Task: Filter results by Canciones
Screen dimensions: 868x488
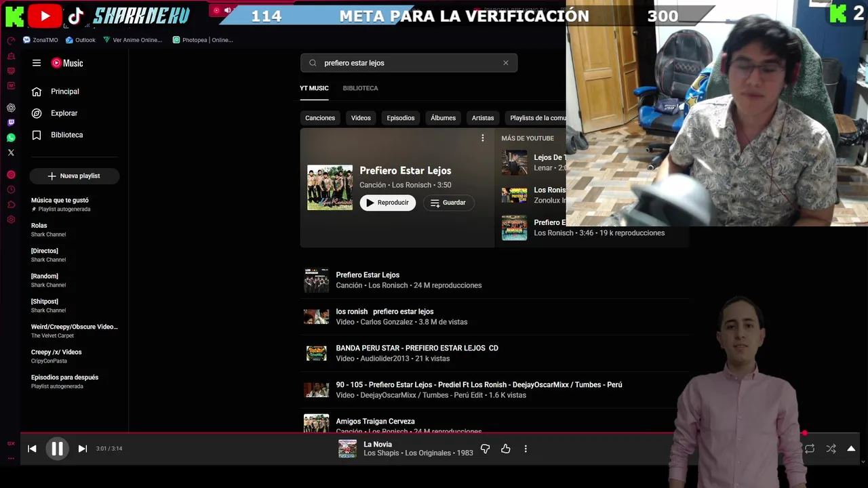Action: pos(320,118)
